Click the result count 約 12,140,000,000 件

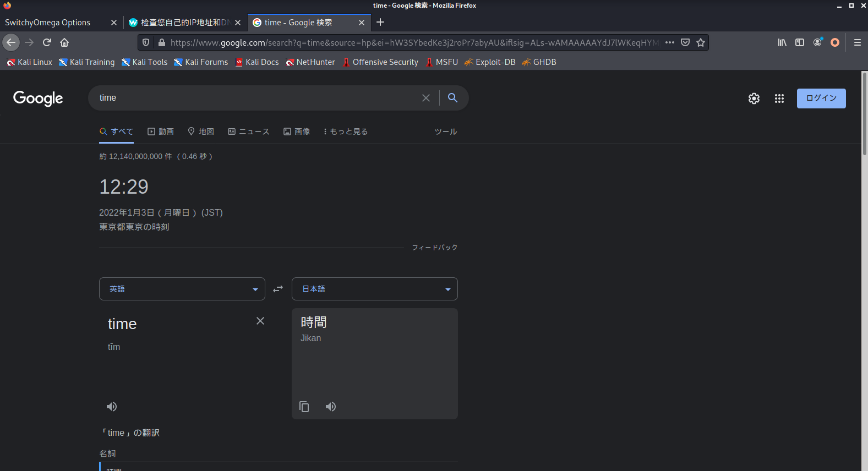tap(135, 156)
